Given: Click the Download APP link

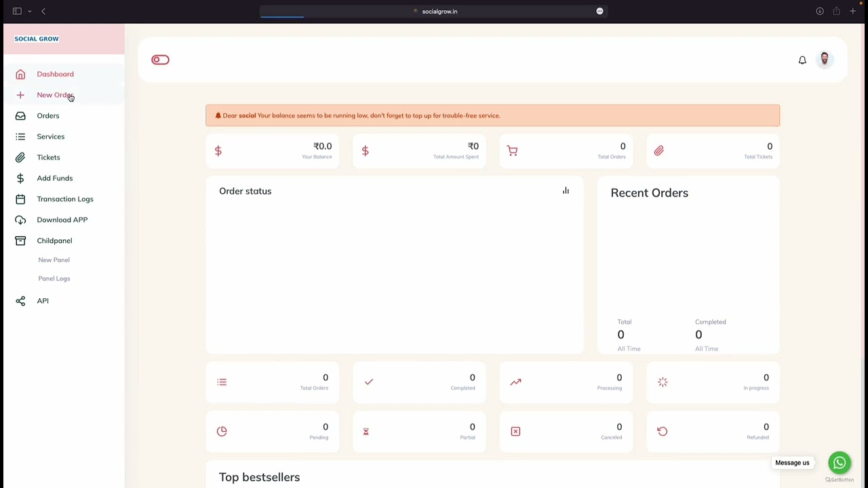Looking at the screenshot, I should (x=62, y=220).
